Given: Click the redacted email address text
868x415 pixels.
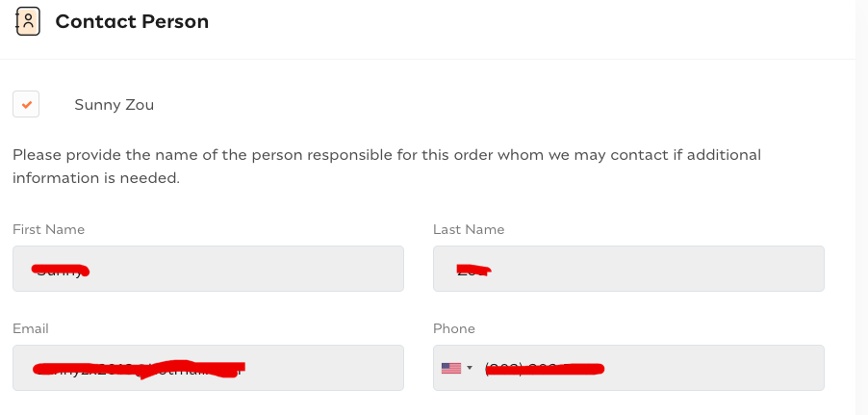Looking at the screenshot, I should 140,368.
